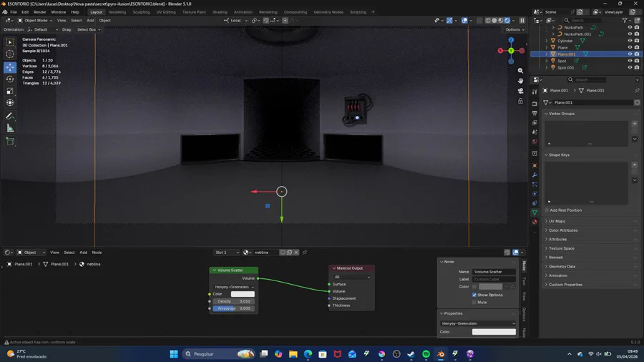Click the node Name field Volume Scatter

point(494,272)
